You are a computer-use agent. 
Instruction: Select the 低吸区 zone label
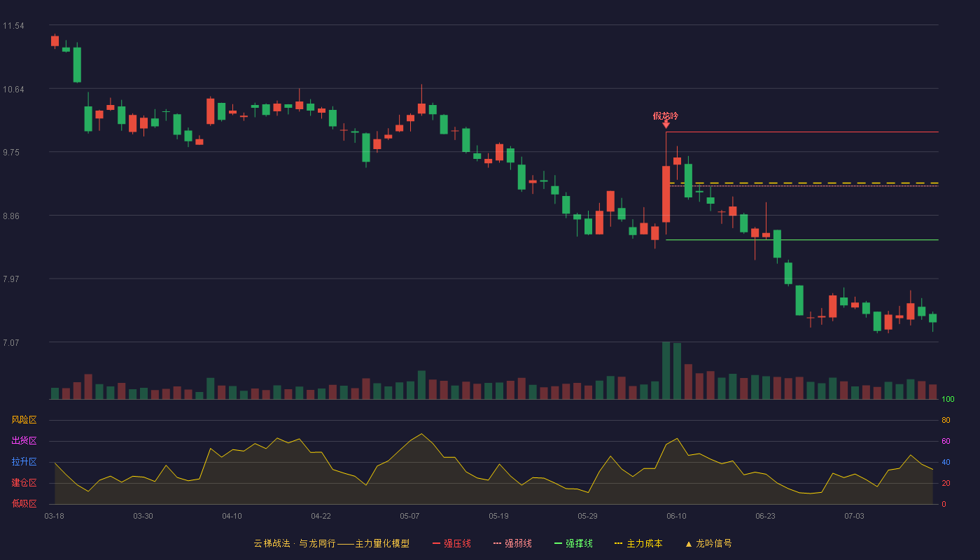[x=24, y=503]
